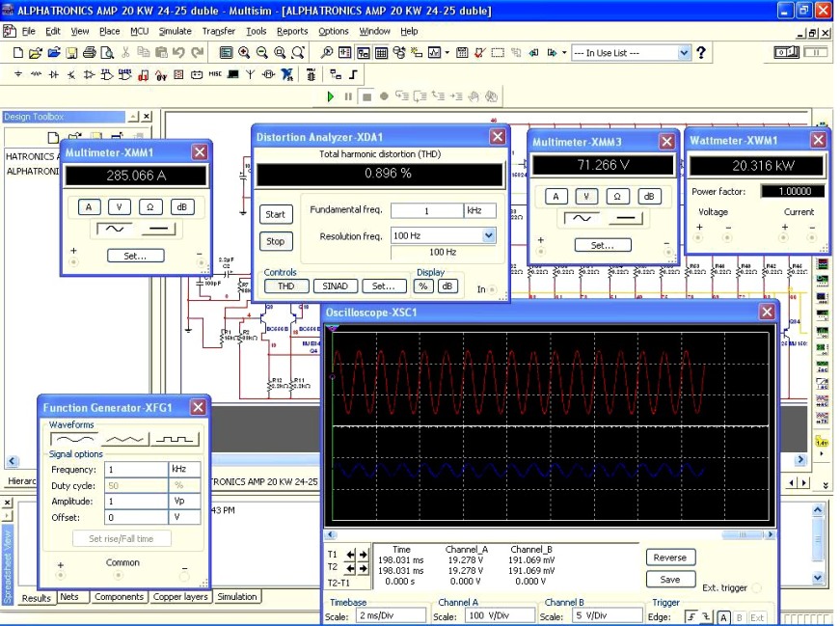The image size is (840, 626).
Task: Click Stop in Distortion Analyzer
Action: [276, 241]
